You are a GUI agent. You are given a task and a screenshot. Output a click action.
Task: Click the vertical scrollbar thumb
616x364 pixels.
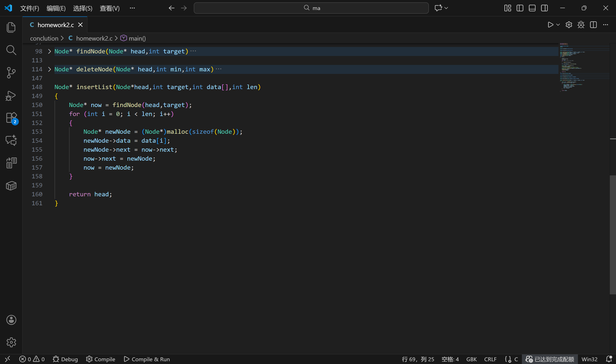(x=613, y=235)
